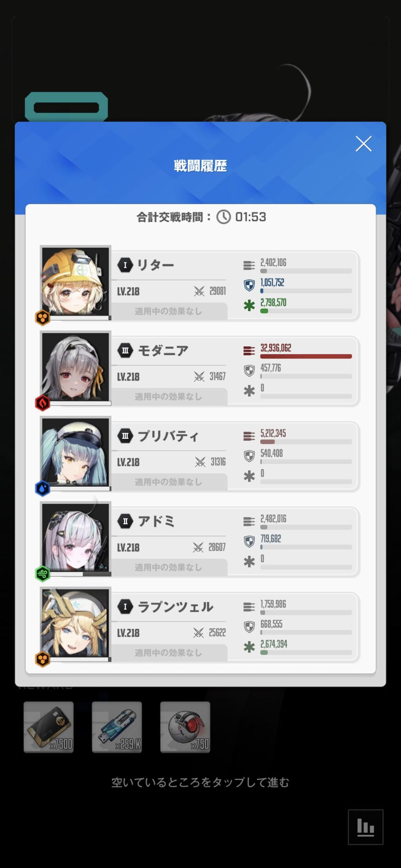Image resolution: width=401 pixels, height=868 pixels.
Task: Tap the ラプンツェル character portrait
Action: [x=76, y=623]
